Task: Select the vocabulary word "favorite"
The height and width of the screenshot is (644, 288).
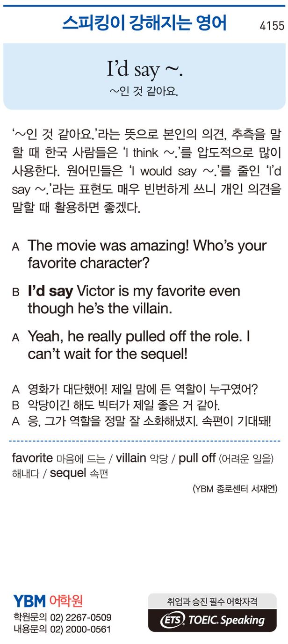Action: pos(32,458)
